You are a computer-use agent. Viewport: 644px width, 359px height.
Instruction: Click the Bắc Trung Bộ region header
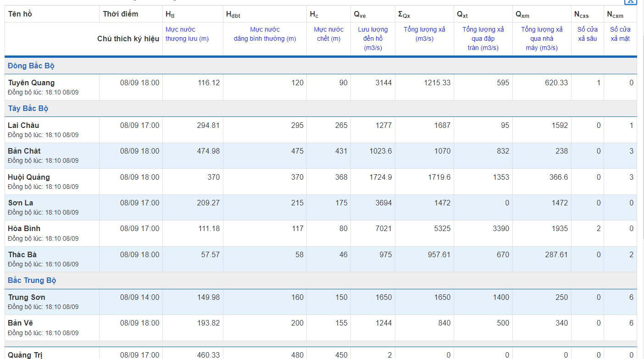coord(32,281)
